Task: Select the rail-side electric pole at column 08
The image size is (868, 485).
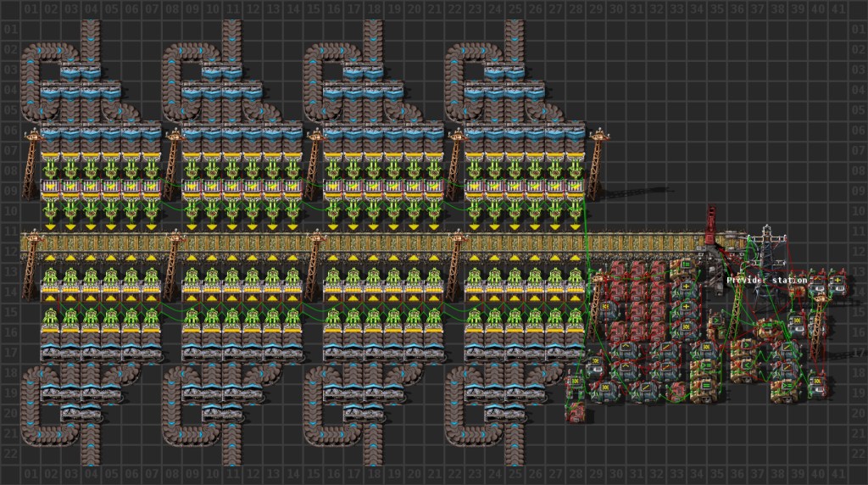Action: pos(175,267)
